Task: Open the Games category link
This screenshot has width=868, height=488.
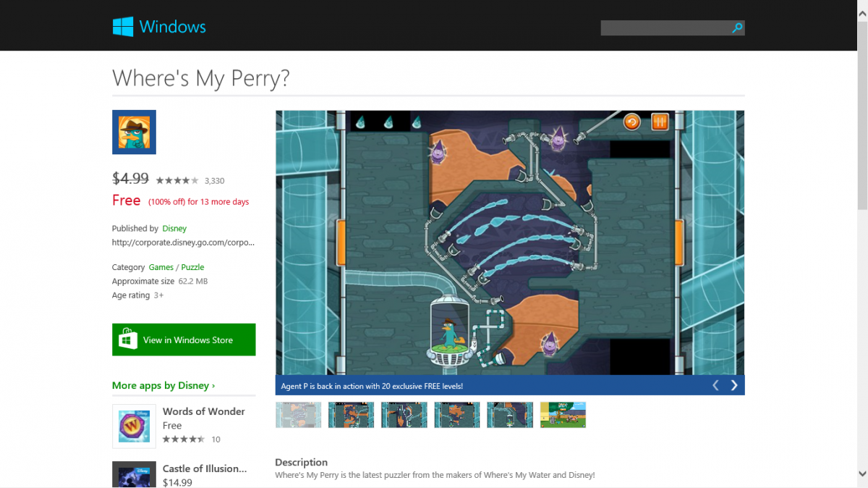Action: tap(161, 267)
